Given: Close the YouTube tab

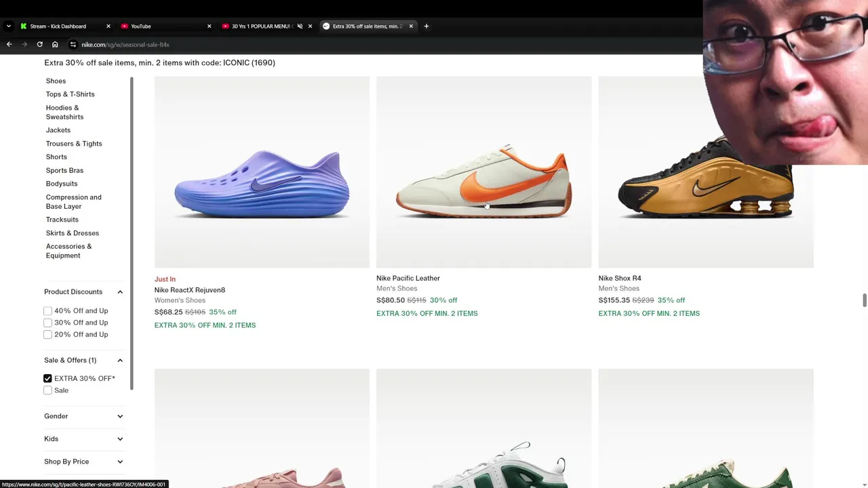Looking at the screenshot, I should point(209,26).
